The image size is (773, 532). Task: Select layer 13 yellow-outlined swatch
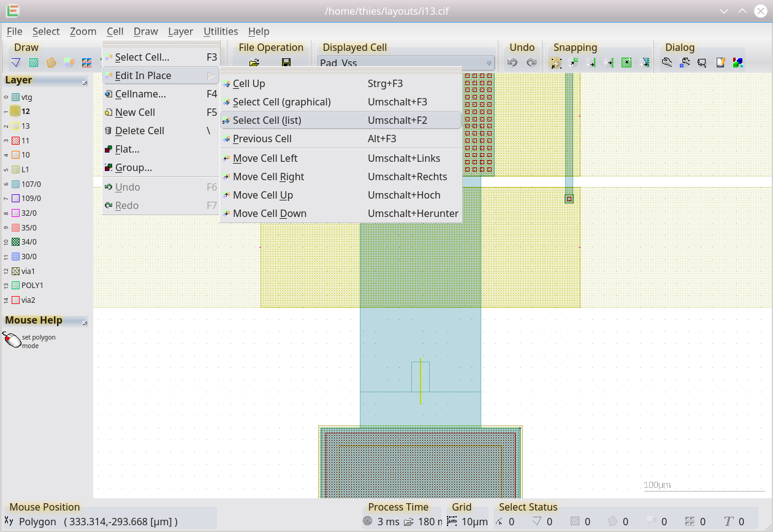(16, 126)
